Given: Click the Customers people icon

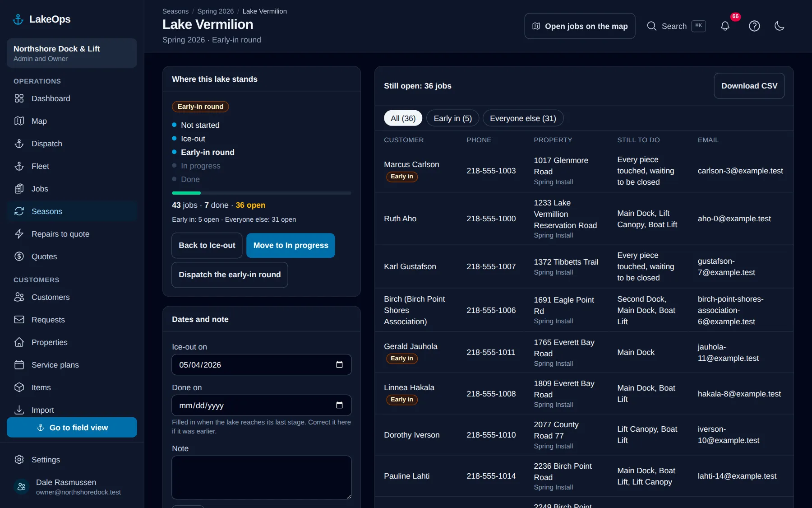Looking at the screenshot, I should point(19,297).
